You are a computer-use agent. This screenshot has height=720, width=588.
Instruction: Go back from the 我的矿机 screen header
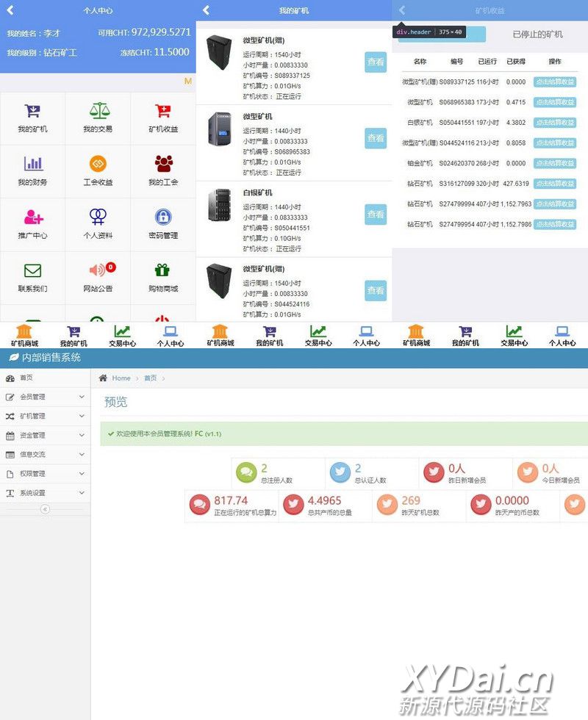[x=207, y=10]
